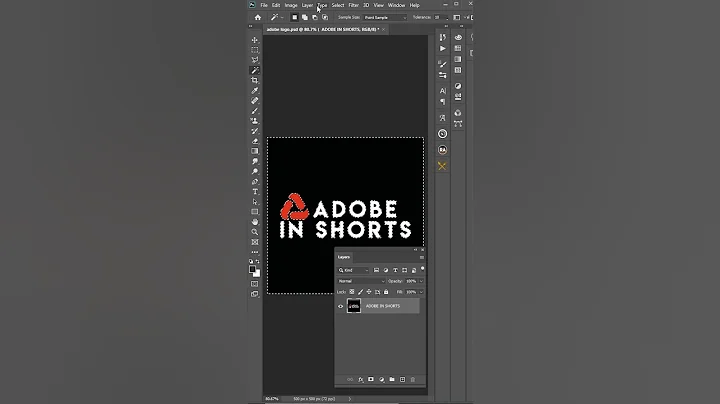Swap foreground and background colors
This screenshot has width=720, height=404.
coord(258,261)
